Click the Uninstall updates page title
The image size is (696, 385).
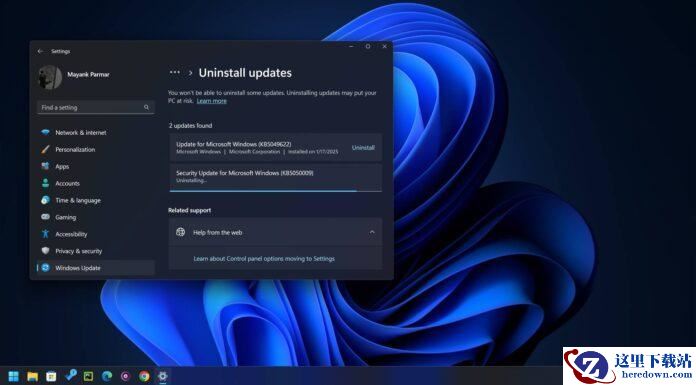[245, 73]
